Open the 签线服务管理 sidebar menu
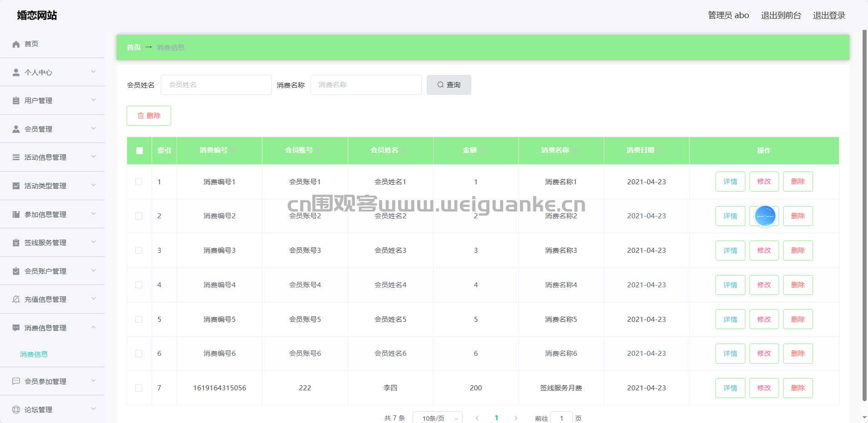Screen dimensions: 868x423 (45, 243)
